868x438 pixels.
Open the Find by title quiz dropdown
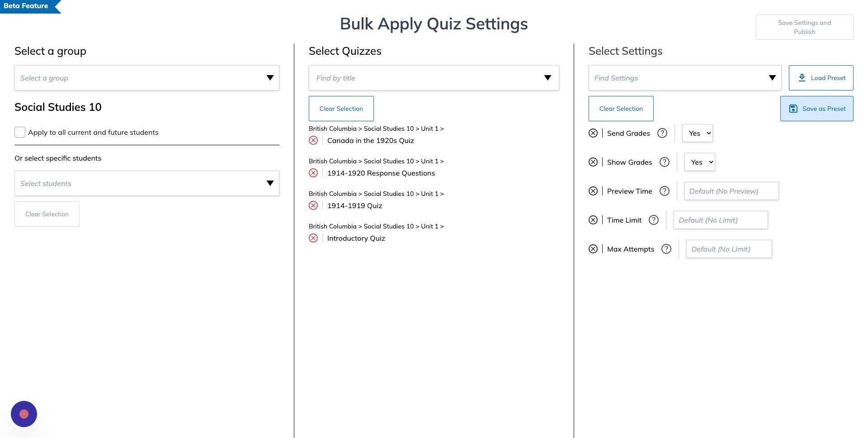tap(434, 78)
